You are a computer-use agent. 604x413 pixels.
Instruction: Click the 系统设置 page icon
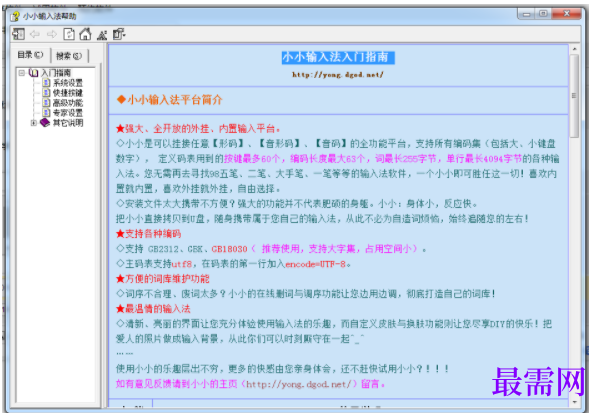tap(46, 83)
